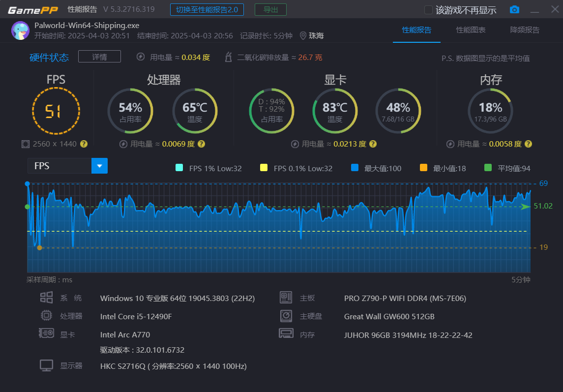Click the Intel Arc A770 text
563x392 pixels.
125,335
